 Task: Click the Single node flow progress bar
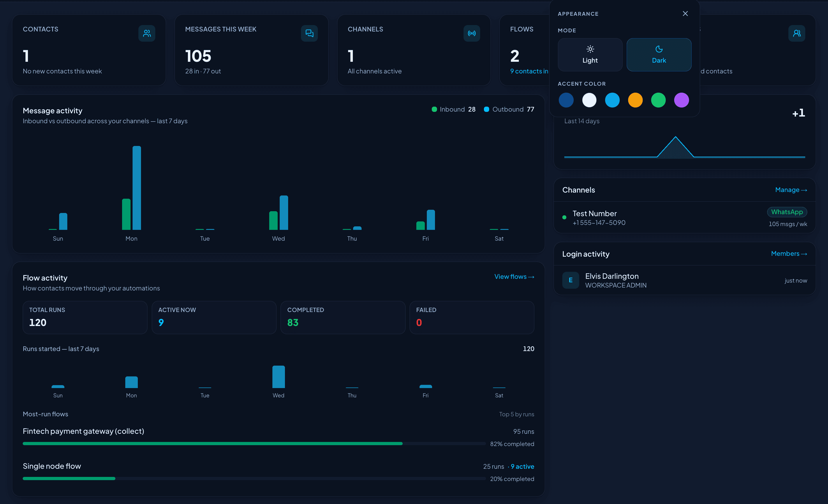coord(254,478)
